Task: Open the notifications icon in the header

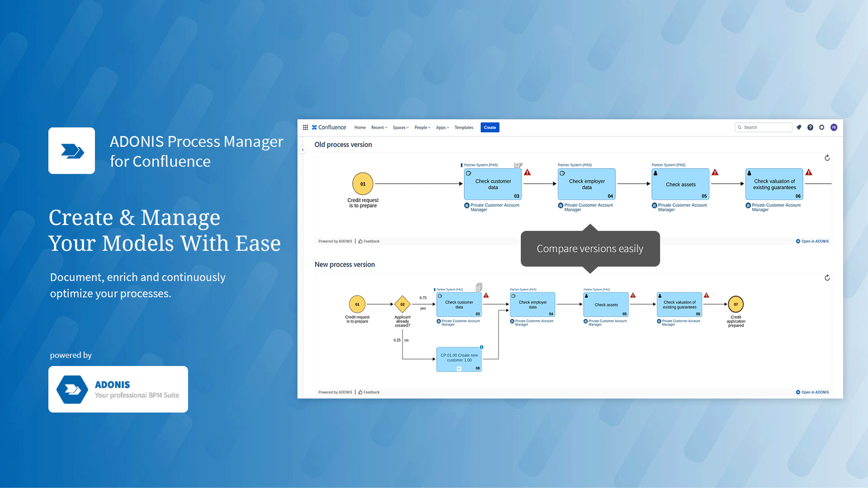Action: (x=799, y=127)
